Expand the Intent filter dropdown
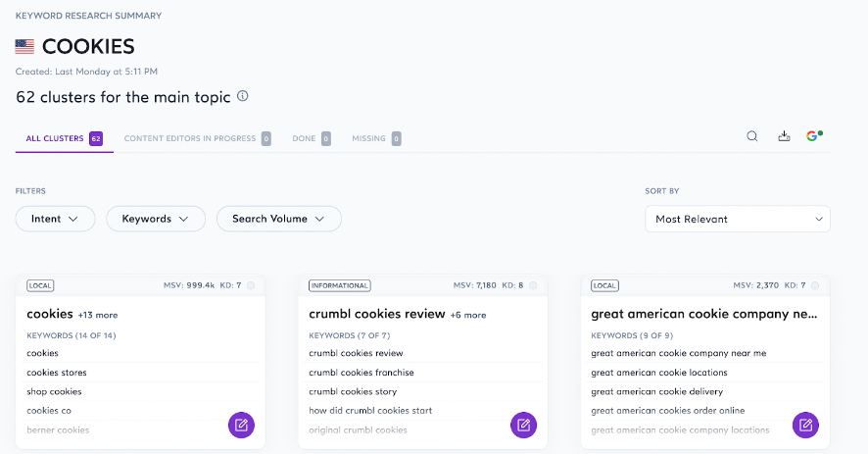 tap(56, 219)
